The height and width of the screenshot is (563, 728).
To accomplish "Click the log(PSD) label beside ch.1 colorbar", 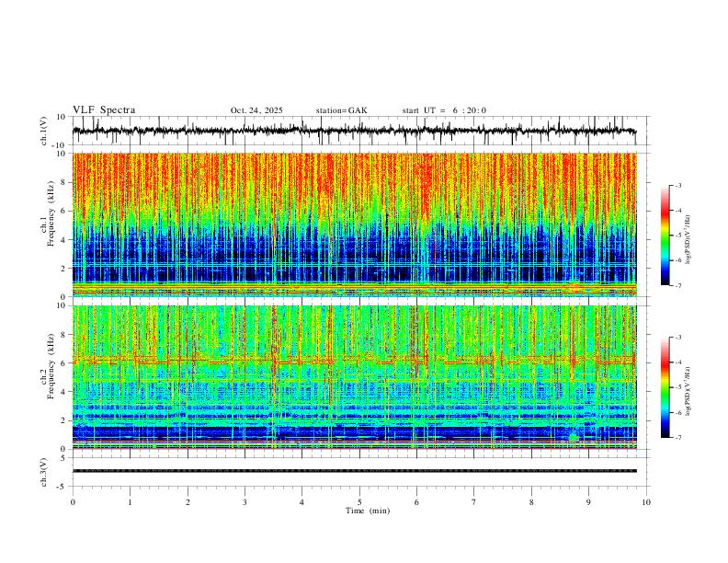I will [688, 240].
